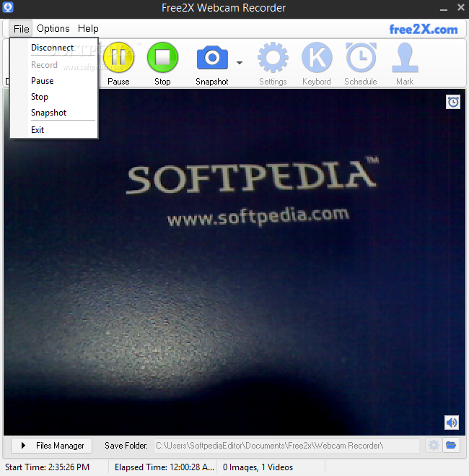Click the yellow Pause toolbar icon
Image resolution: width=469 pixels, height=476 pixels.
(118, 57)
